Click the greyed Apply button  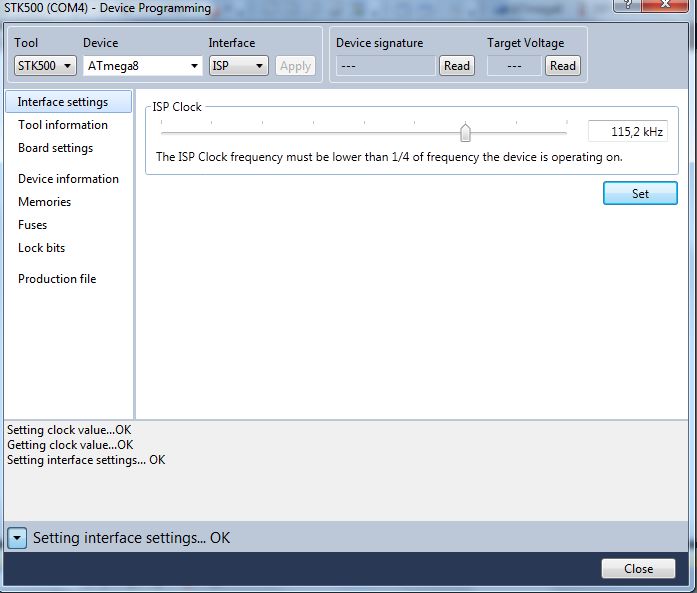click(x=295, y=66)
